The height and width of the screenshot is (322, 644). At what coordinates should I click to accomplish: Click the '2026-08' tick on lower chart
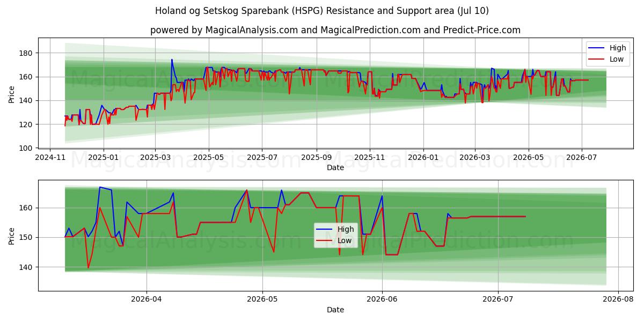[618, 300]
